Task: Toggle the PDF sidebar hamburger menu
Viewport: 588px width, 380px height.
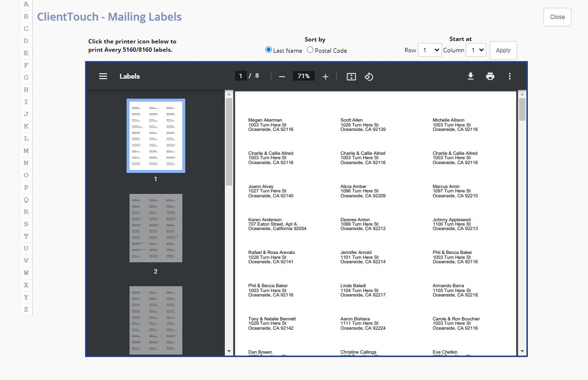Action: coord(103,76)
